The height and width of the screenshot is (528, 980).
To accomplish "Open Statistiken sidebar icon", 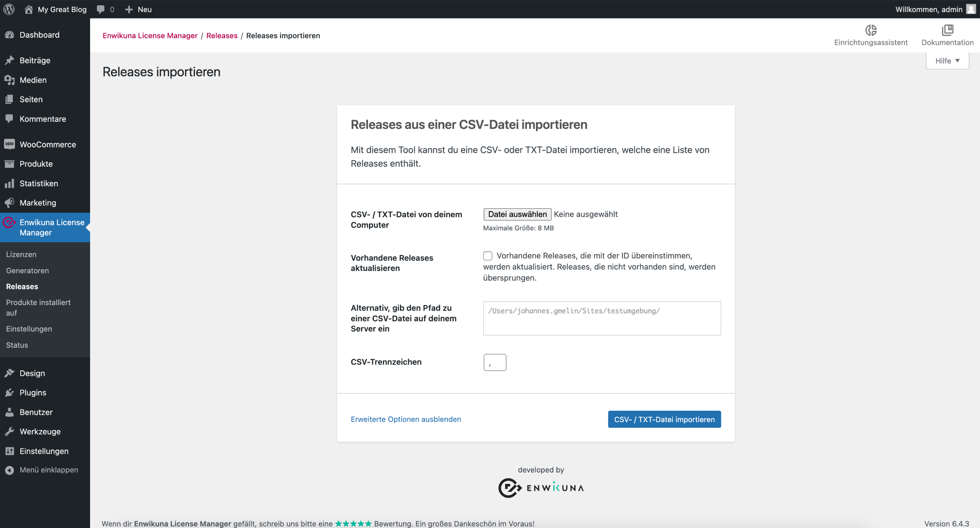I will point(10,183).
